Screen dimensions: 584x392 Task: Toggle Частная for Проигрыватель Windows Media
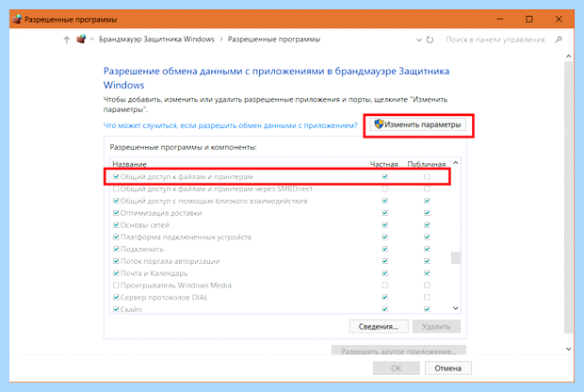tap(384, 286)
